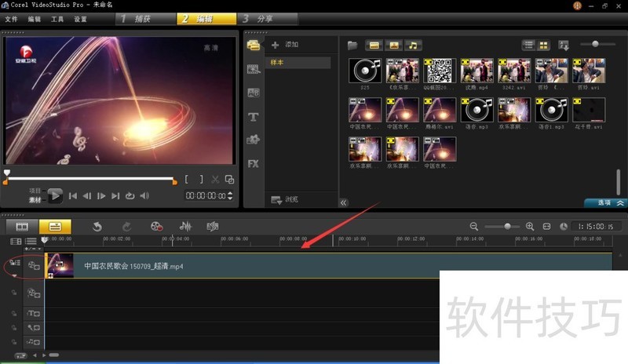Screen dimensions: 628x364
Task: Open the sort media dropdown in library
Action: (564, 45)
